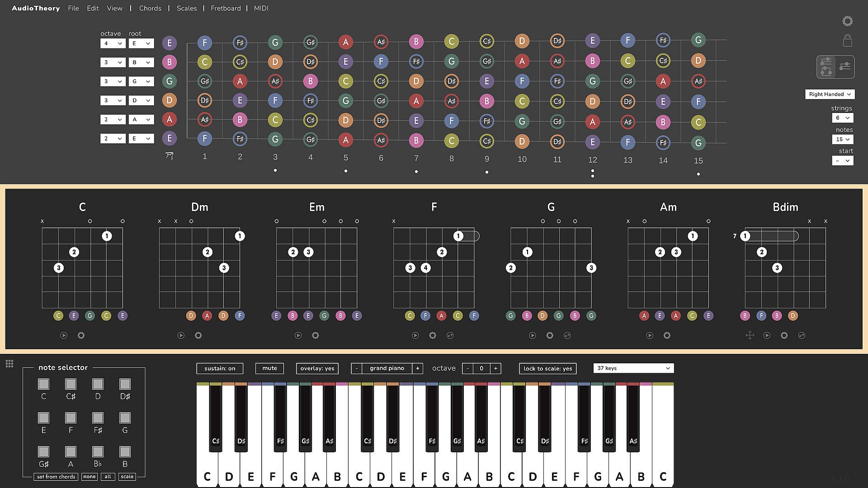This screenshot has width=868, height=488.
Task: Toggle the 'sustain: on' button
Action: point(220,368)
